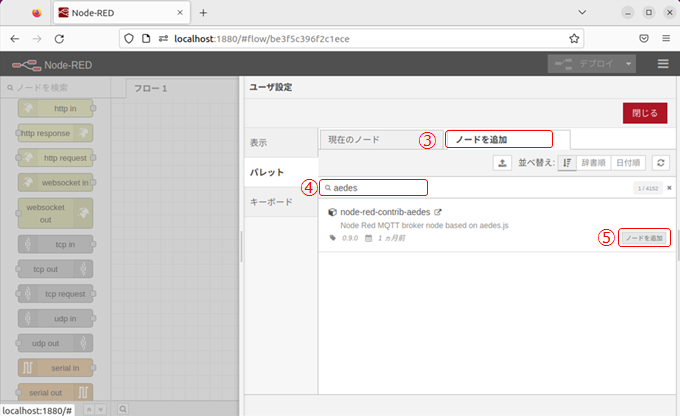The width and height of the screenshot is (680, 416).
Task: Sort modules by date (日付順)
Action: (x=627, y=163)
